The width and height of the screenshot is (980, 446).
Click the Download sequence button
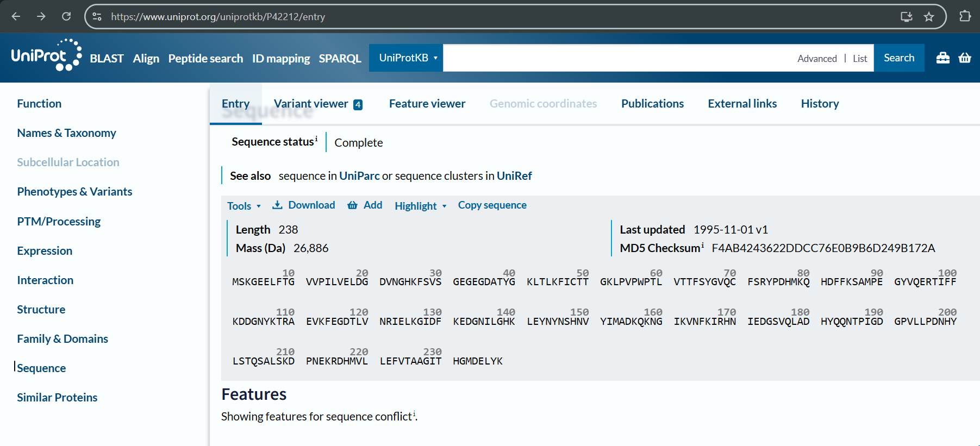[x=304, y=205]
